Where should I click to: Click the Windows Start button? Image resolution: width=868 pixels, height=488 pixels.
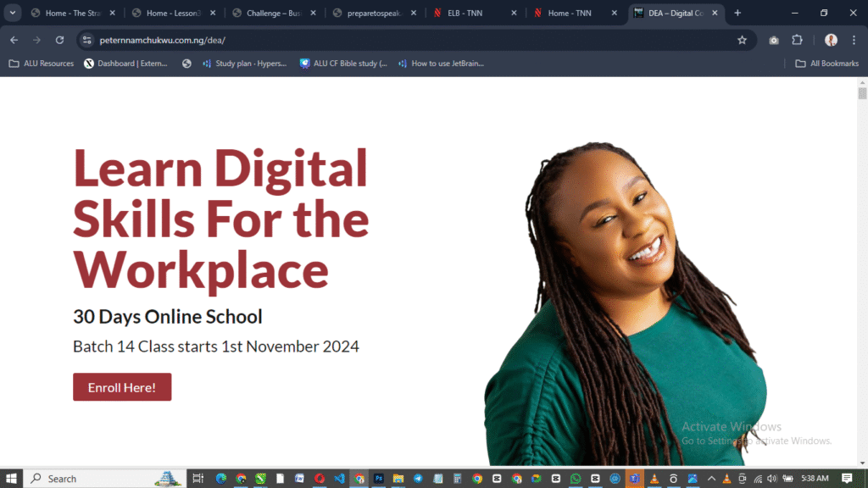(x=12, y=479)
